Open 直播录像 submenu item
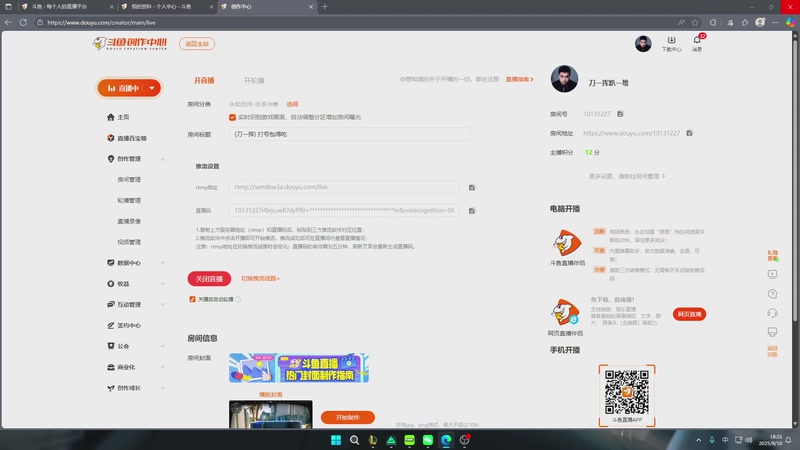 [129, 221]
